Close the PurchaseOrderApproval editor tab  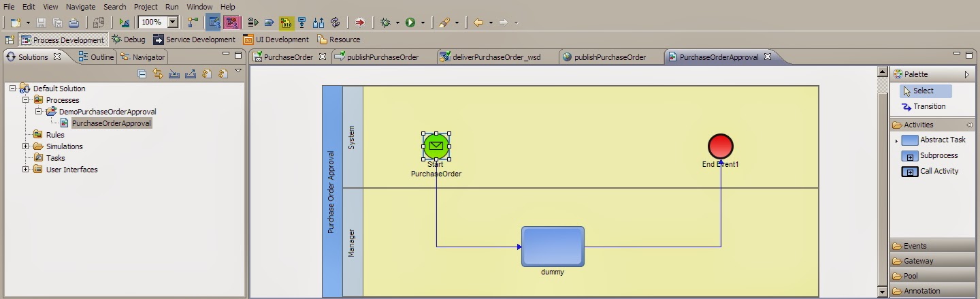coord(768,57)
